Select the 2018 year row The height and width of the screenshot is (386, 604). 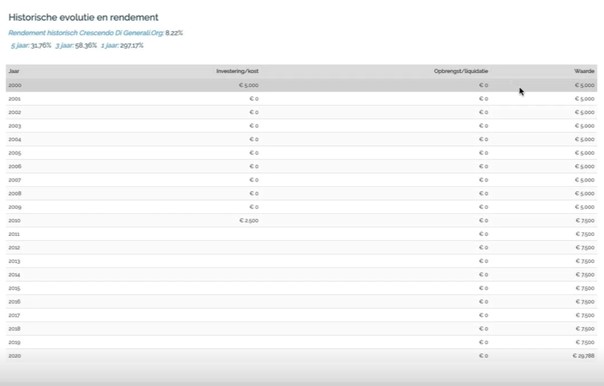point(301,329)
